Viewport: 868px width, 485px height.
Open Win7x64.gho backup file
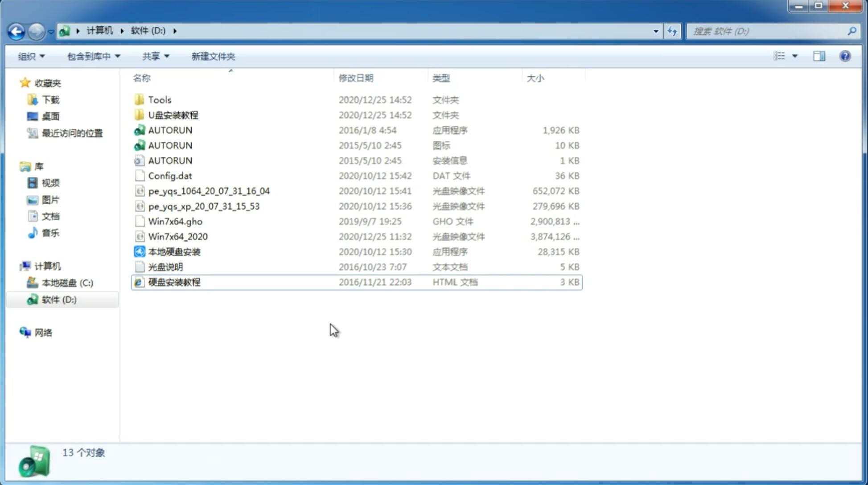coord(175,221)
